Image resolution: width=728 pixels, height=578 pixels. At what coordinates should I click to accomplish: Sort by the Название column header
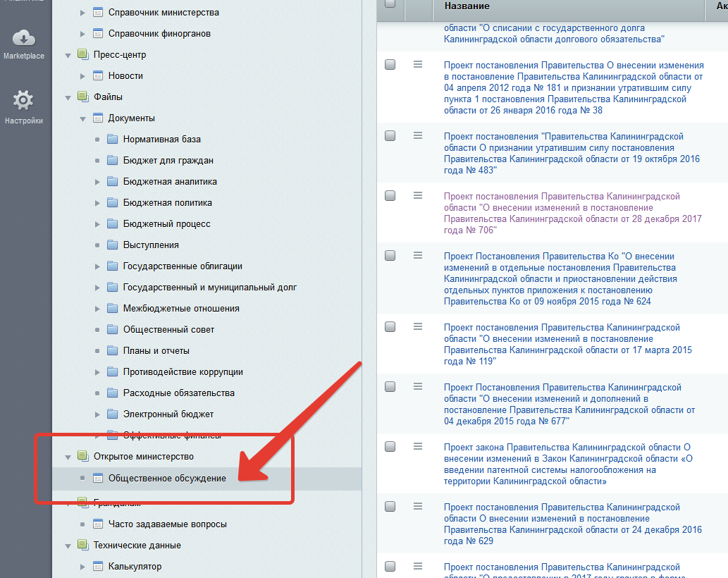tap(467, 6)
